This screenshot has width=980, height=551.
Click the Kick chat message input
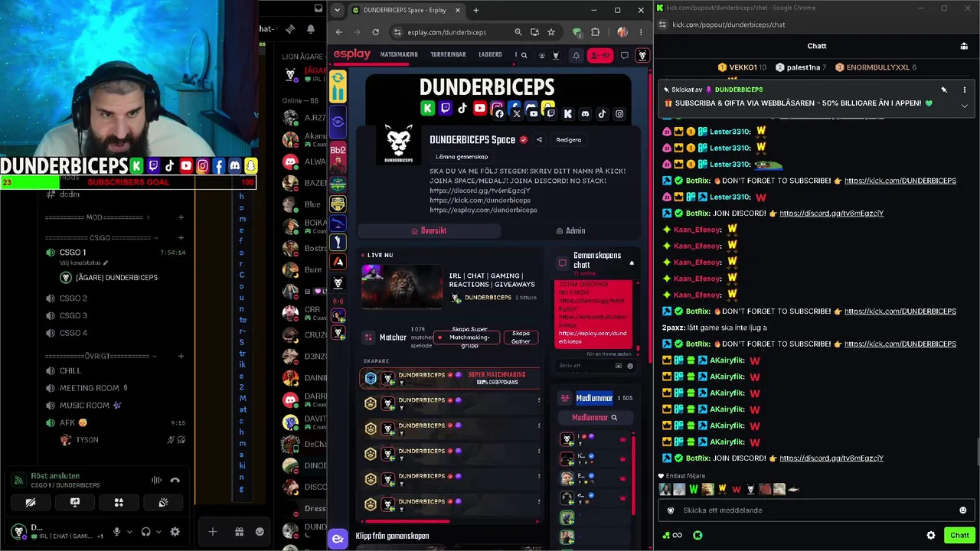coord(816,510)
